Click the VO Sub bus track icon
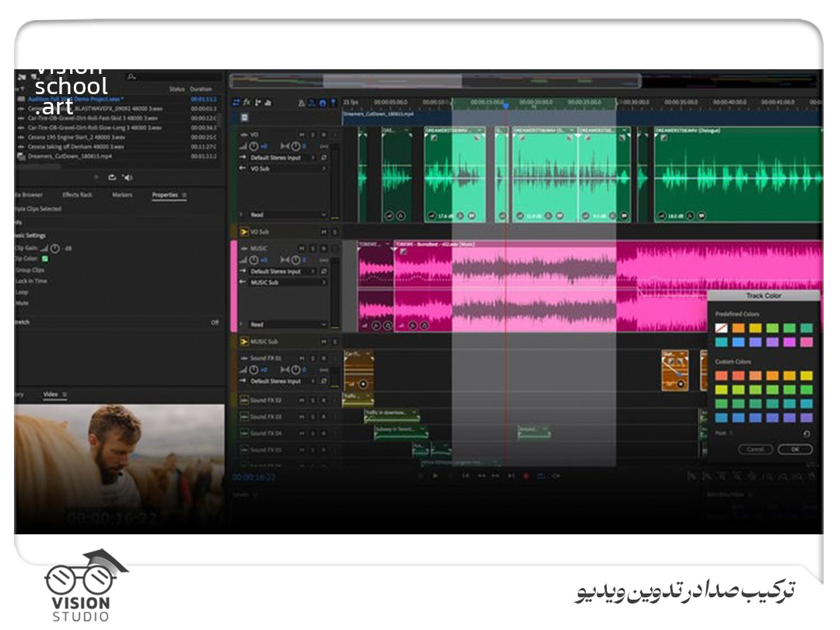Image resolution: width=840 pixels, height=630 pixels. coord(243,232)
